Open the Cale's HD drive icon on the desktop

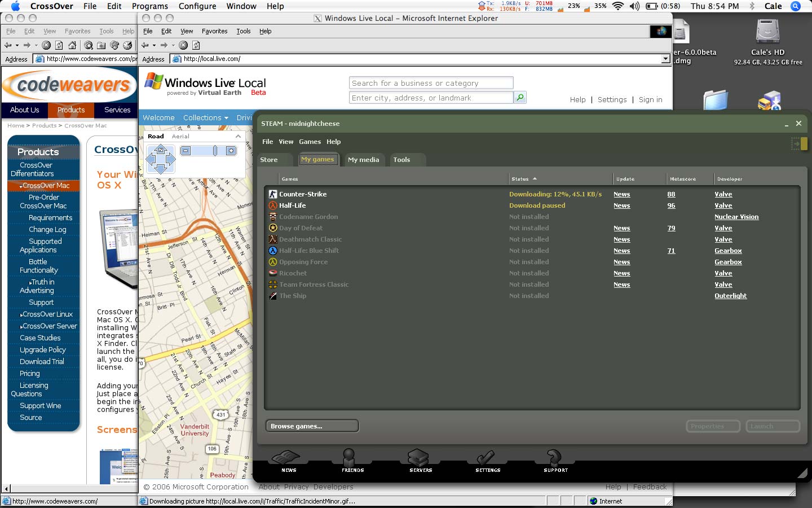(x=768, y=32)
